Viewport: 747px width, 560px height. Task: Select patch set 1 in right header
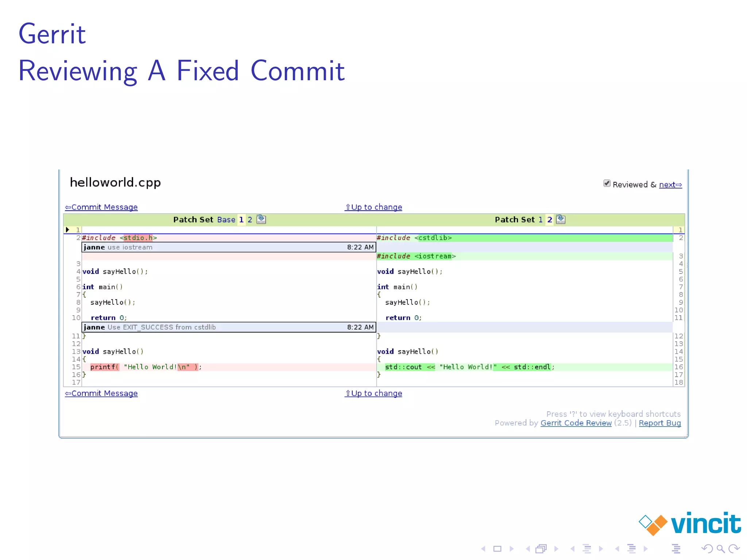pyautogui.click(x=541, y=219)
